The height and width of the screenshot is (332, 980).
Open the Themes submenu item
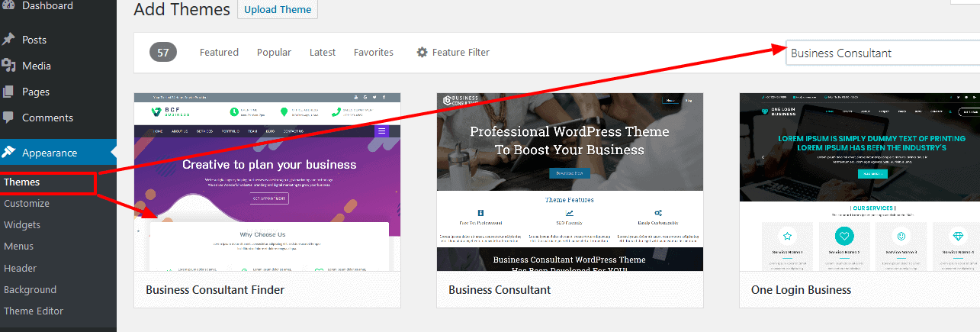[21, 182]
